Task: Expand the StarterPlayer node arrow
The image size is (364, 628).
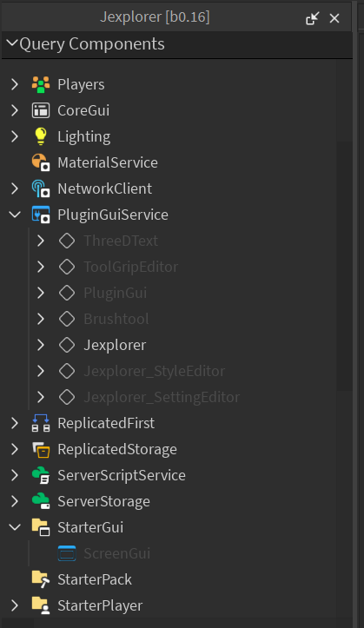Action: [x=15, y=605]
